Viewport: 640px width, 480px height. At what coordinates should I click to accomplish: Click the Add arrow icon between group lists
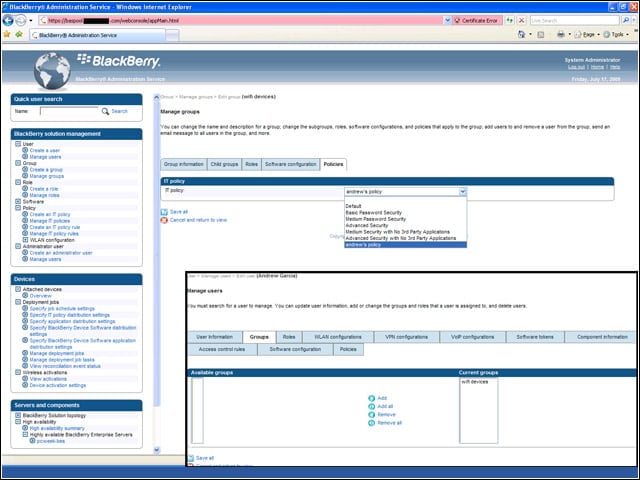371,398
